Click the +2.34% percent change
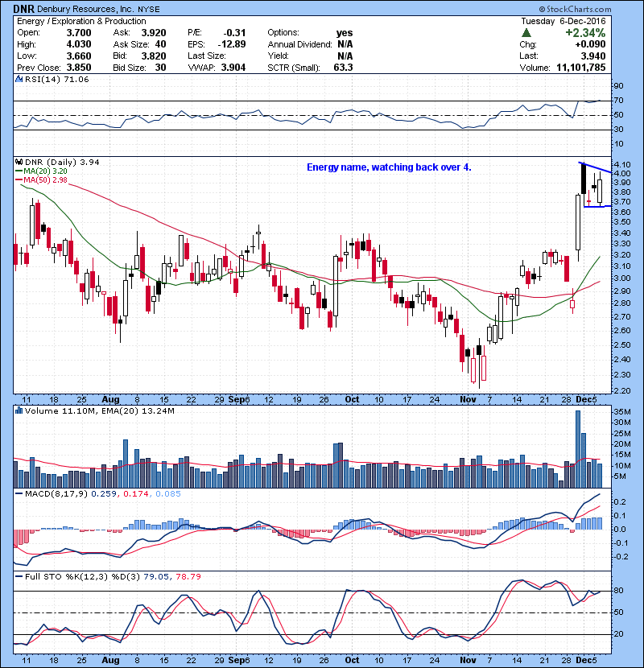The height and width of the screenshot is (668, 644). (x=585, y=33)
